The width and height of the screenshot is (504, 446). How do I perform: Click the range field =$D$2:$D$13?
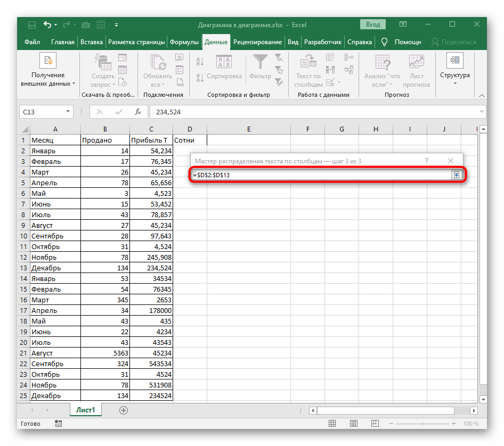(321, 175)
